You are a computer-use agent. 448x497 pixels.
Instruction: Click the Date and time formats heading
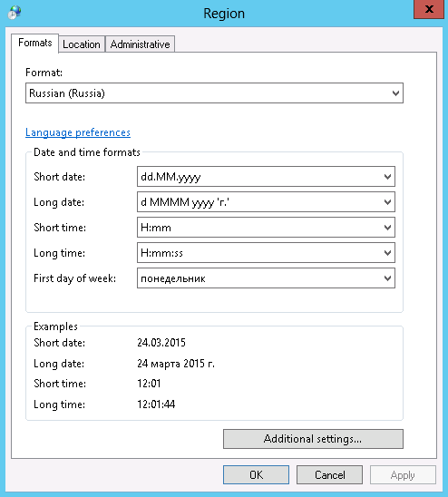click(x=87, y=152)
